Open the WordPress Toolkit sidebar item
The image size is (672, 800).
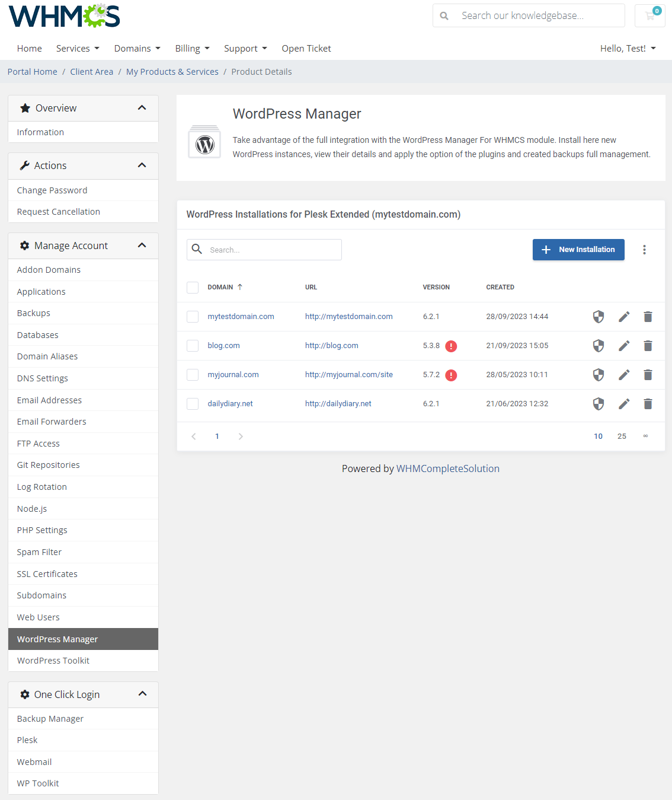53,660
